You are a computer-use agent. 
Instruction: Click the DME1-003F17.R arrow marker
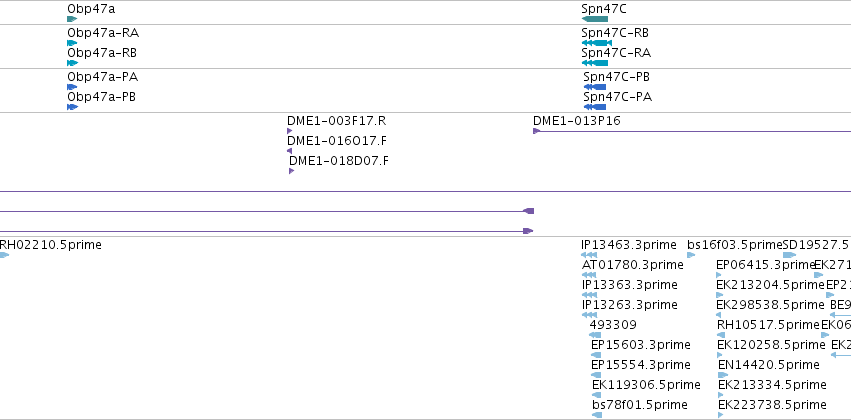[289, 131]
